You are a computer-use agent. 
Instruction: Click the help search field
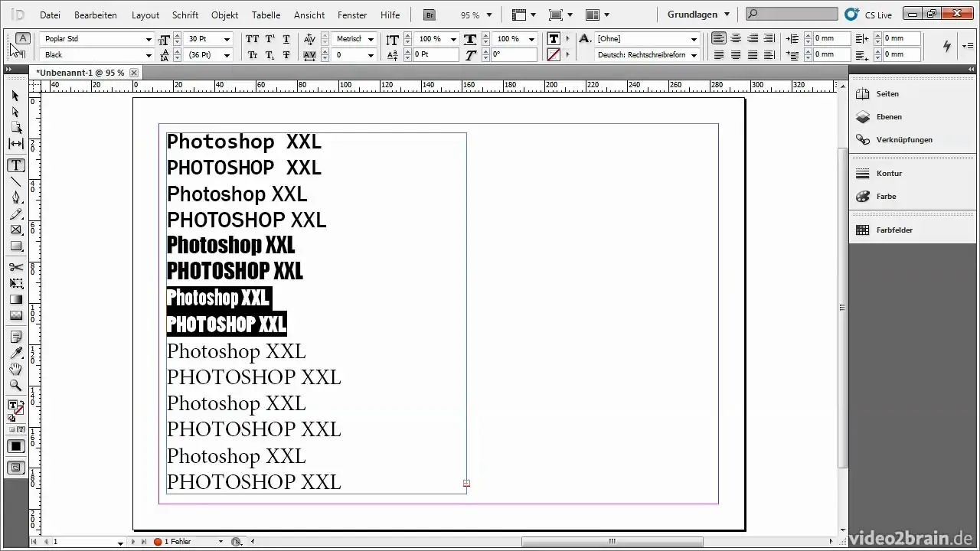pyautogui.click(x=792, y=14)
